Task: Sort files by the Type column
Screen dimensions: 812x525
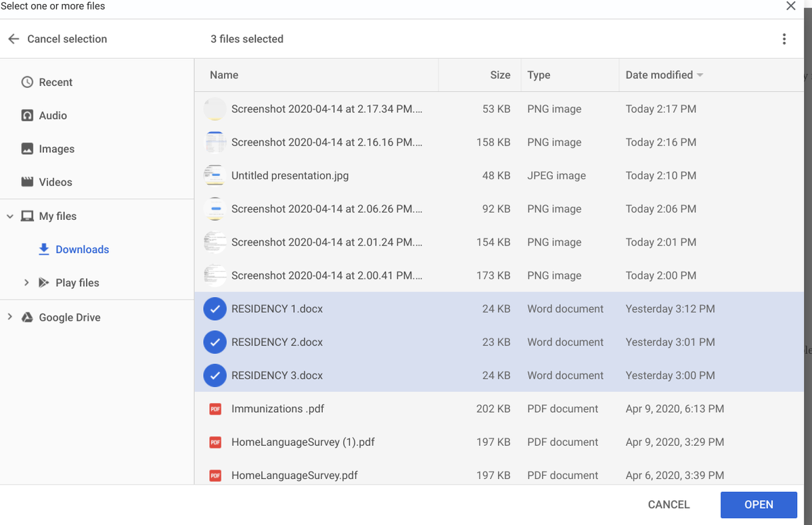Action: point(539,75)
